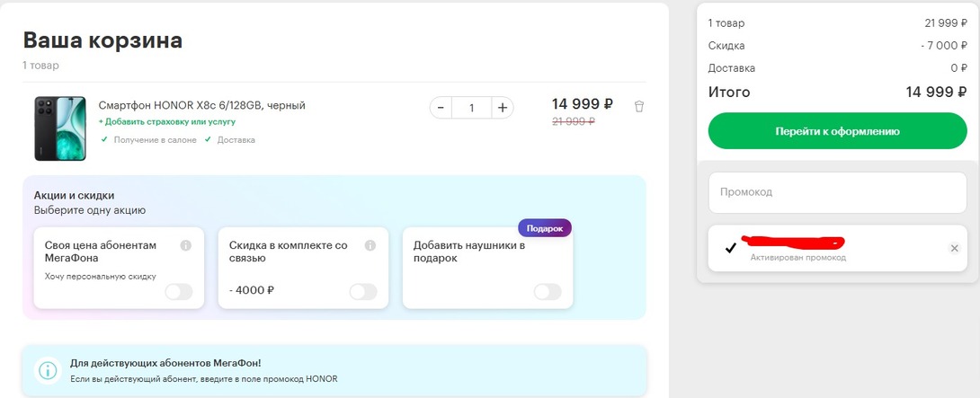Open the "Смартфон HONOR X8c 6/128GB" product link
The height and width of the screenshot is (398, 980).
202,105
